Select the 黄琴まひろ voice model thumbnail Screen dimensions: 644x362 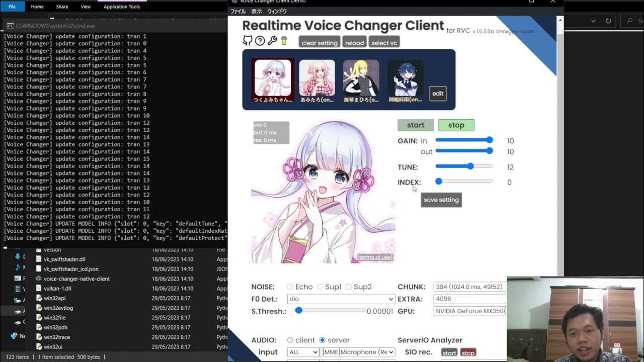click(x=361, y=78)
